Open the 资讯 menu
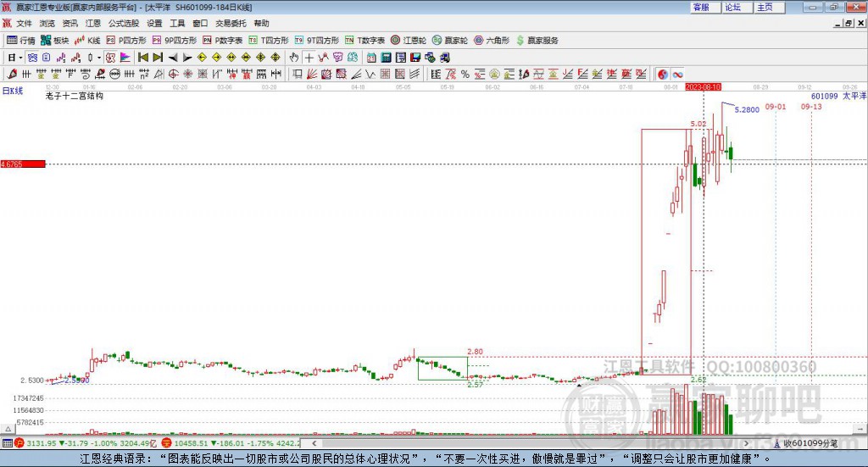This screenshot has height=467, width=868. click(x=70, y=23)
